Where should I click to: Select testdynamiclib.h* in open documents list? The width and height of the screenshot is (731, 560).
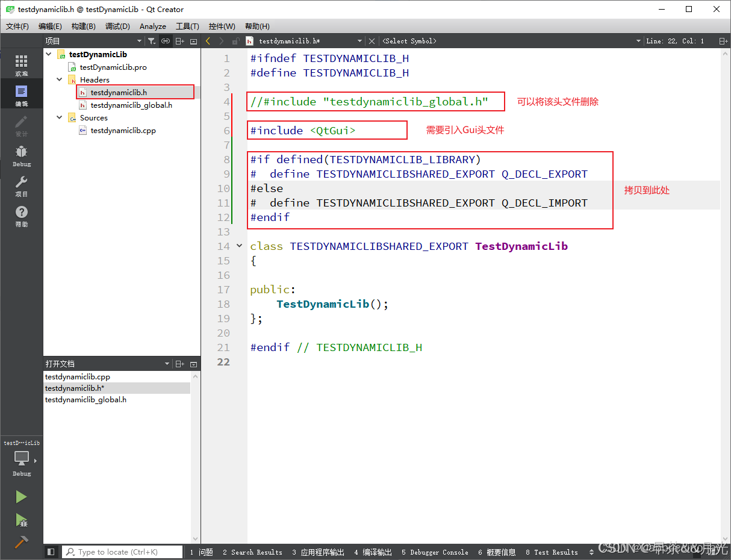(75, 388)
